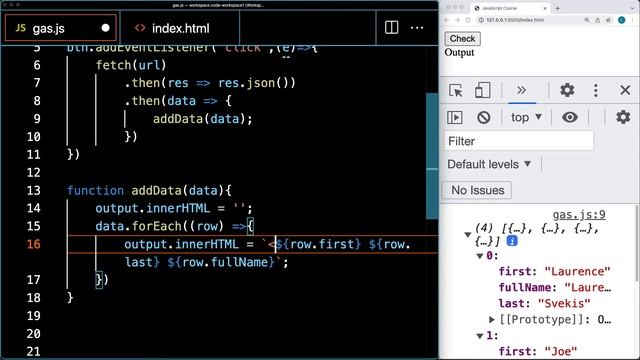Open the Default levels dropdown
Viewport: 640px width, 360px height.
click(x=489, y=164)
